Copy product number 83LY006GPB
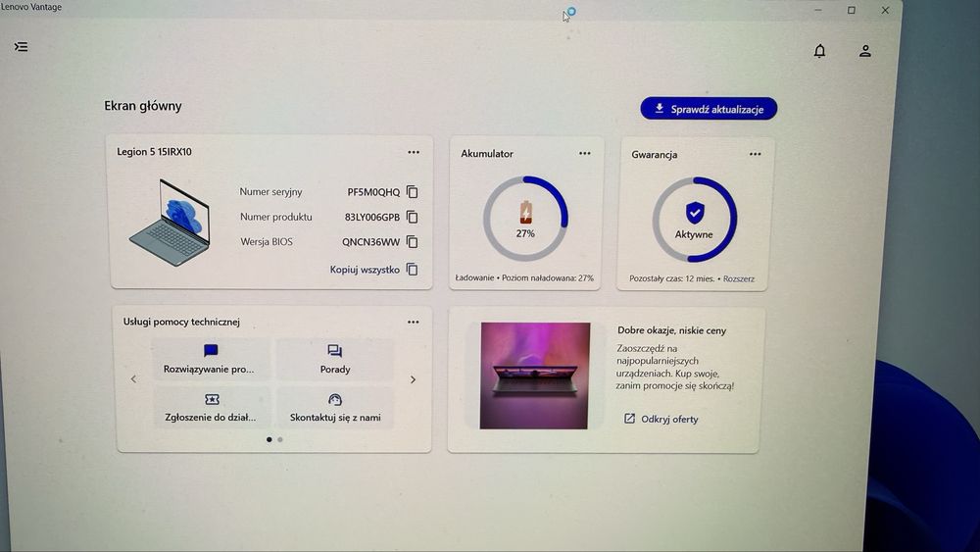Screen dimensions: 980x552 [x=412, y=217]
